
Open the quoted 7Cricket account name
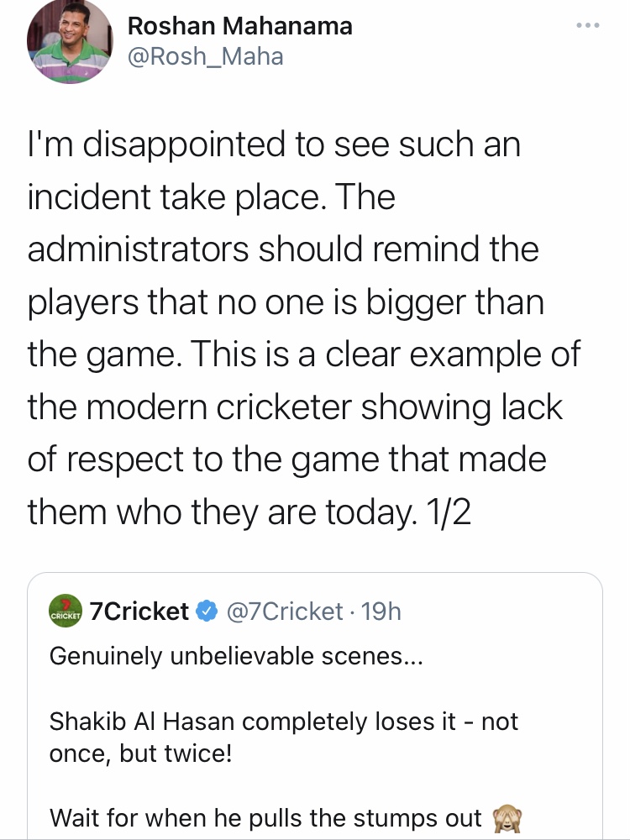click(139, 611)
